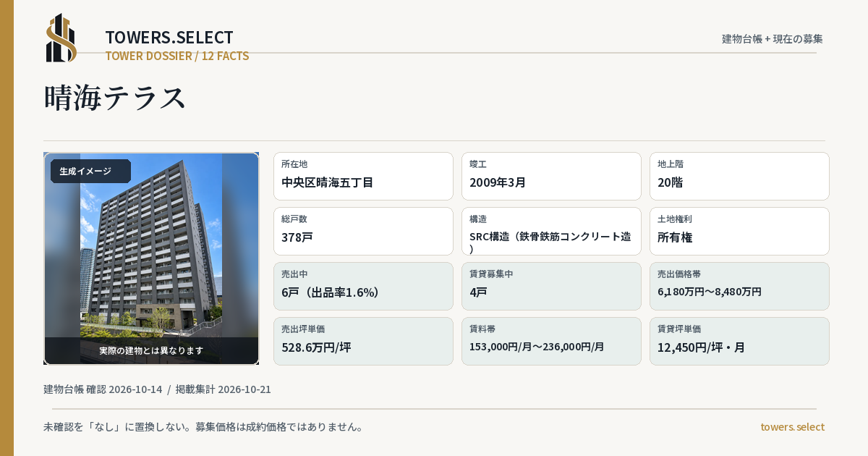The image size is (868, 456).
Task: Click the TOWER DOSSIER / 12 FACTS subtitle
Action: coord(177,56)
